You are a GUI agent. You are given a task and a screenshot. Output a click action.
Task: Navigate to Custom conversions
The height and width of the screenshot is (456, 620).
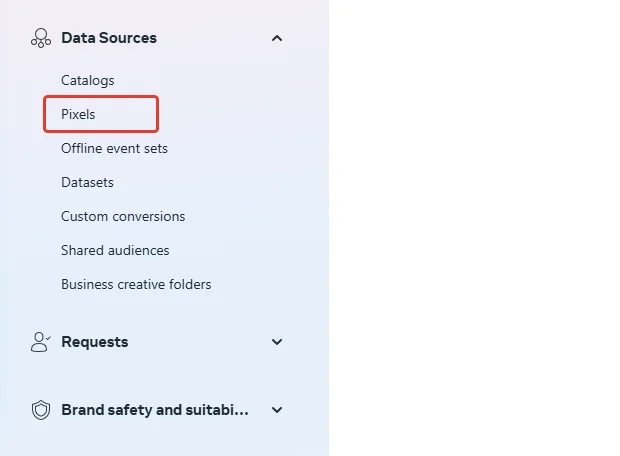(123, 216)
